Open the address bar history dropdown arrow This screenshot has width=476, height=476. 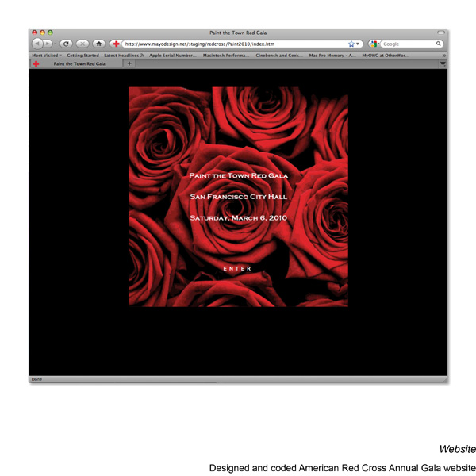[358, 44]
